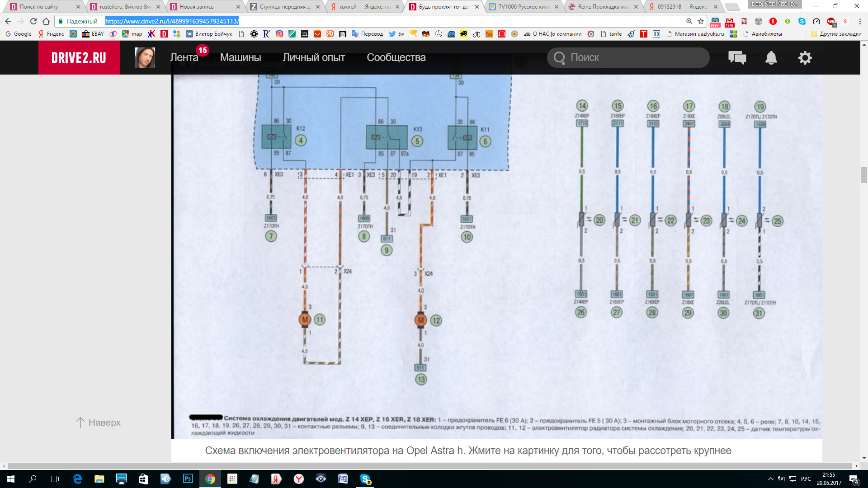Go to the browser home page

click(46, 21)
